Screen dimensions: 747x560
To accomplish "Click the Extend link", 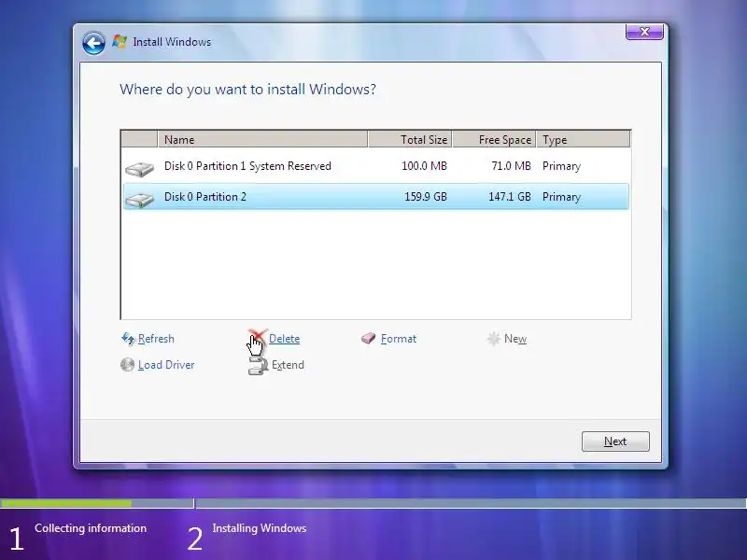I will pyautogui.click(x=288, y=365).
